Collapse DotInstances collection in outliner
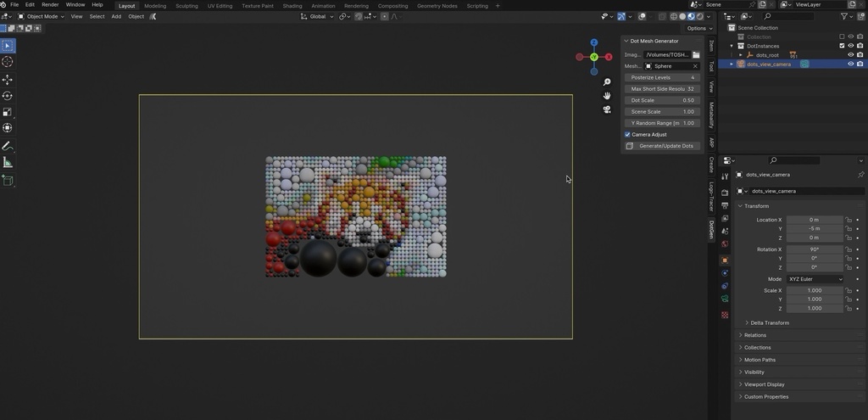 pos(732,46)
